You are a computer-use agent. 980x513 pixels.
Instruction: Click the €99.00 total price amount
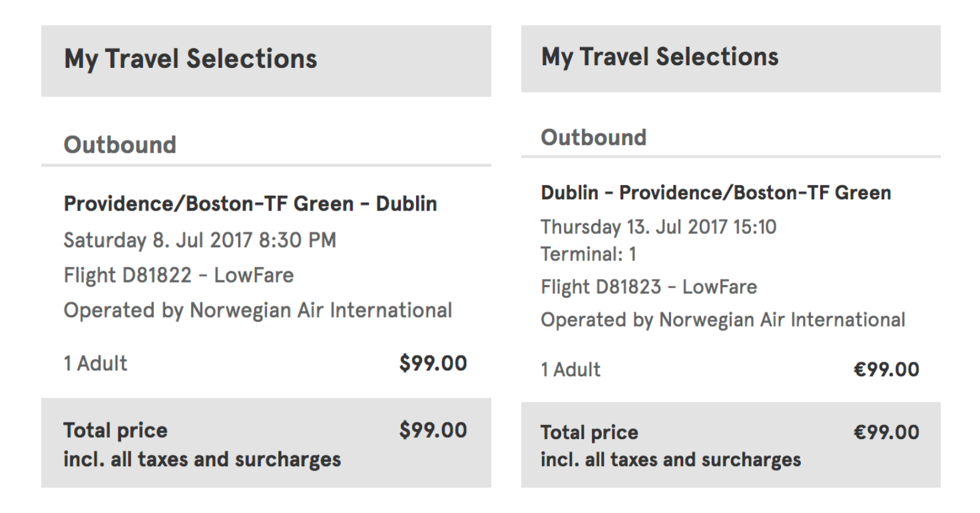tap(886, 432)
